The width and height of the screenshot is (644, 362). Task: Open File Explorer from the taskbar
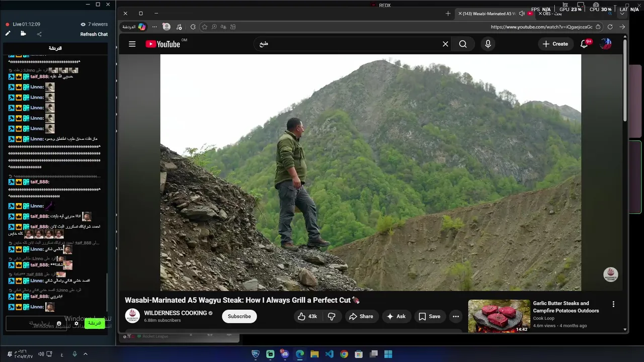[x=314, y=354]
